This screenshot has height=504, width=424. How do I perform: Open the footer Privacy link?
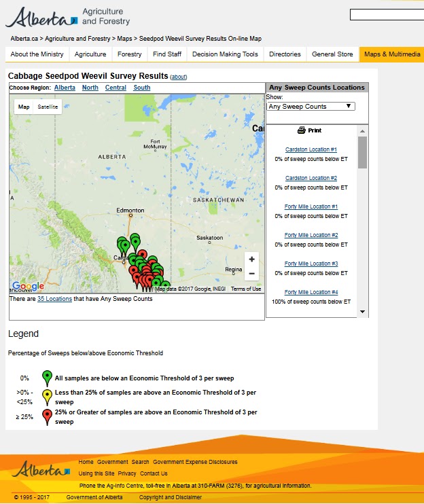(127, 473)
